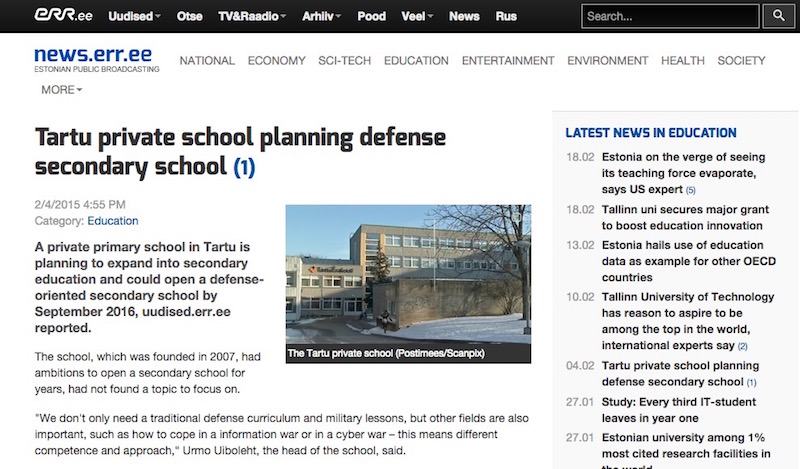Click the search magnifier button
Screen dimensions: 800x469
coord(779,16)
